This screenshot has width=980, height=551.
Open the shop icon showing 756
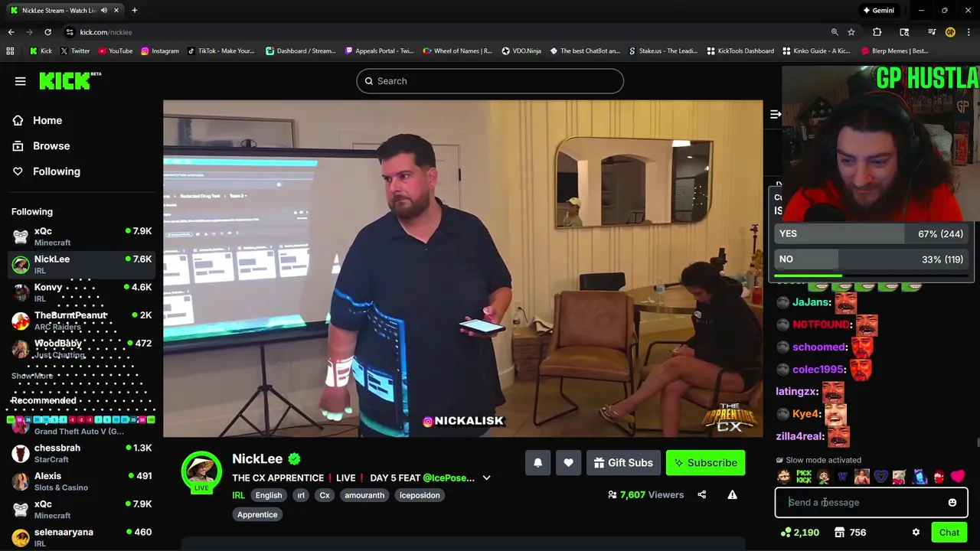click(850, 533)
